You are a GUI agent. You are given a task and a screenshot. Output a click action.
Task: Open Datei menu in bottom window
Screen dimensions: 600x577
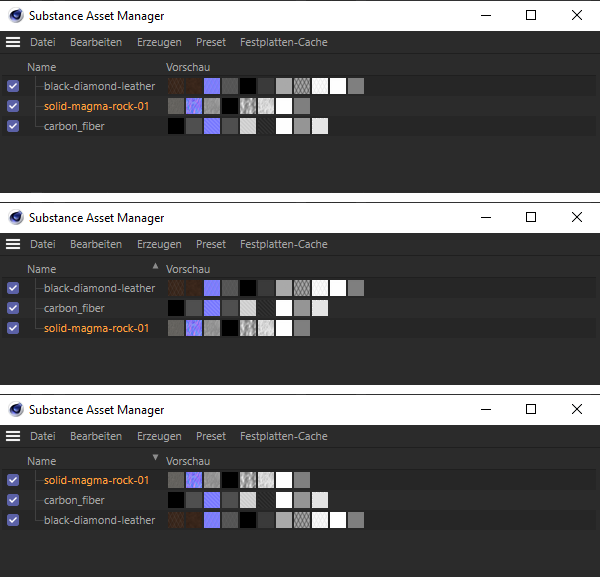coord(43,436)
